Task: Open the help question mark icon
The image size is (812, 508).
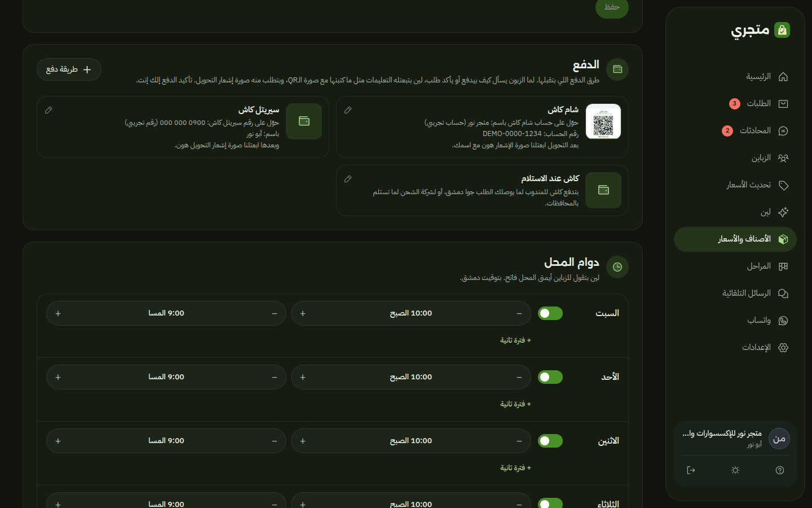Action: pyautogui.click(x=780, y=470)
